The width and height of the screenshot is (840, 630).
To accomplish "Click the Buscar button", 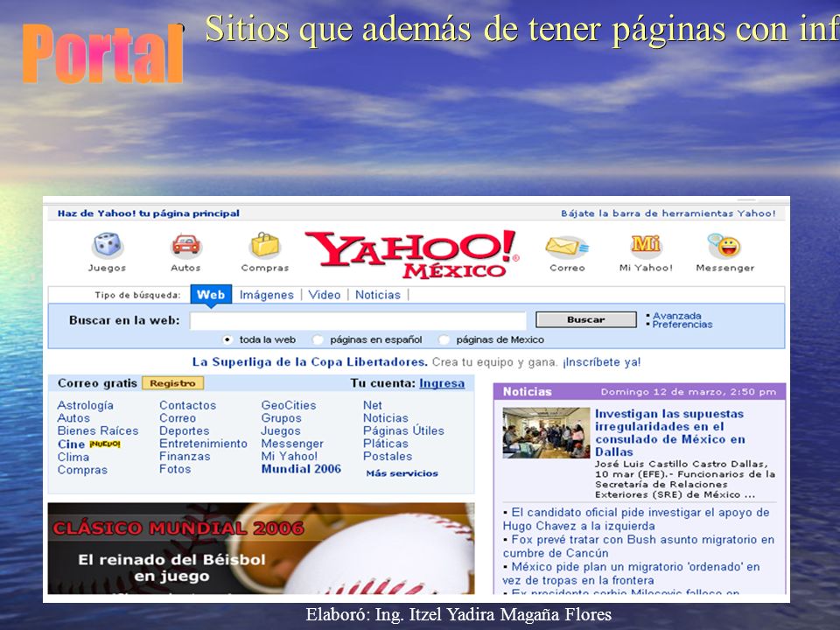I will tap(586, 320).
